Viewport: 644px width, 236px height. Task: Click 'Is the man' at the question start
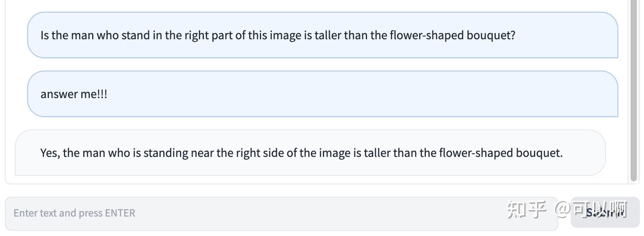pyautogui.click(x=67, y=35)
